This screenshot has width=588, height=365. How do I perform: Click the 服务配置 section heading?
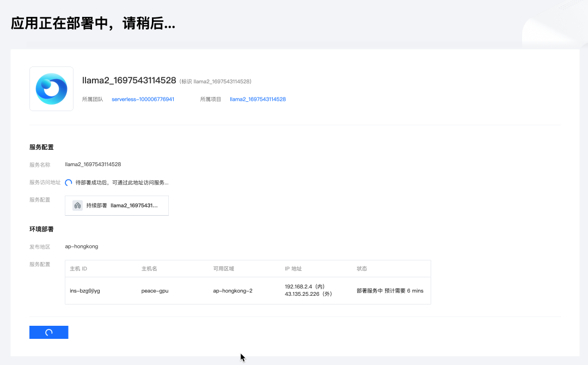41,147
